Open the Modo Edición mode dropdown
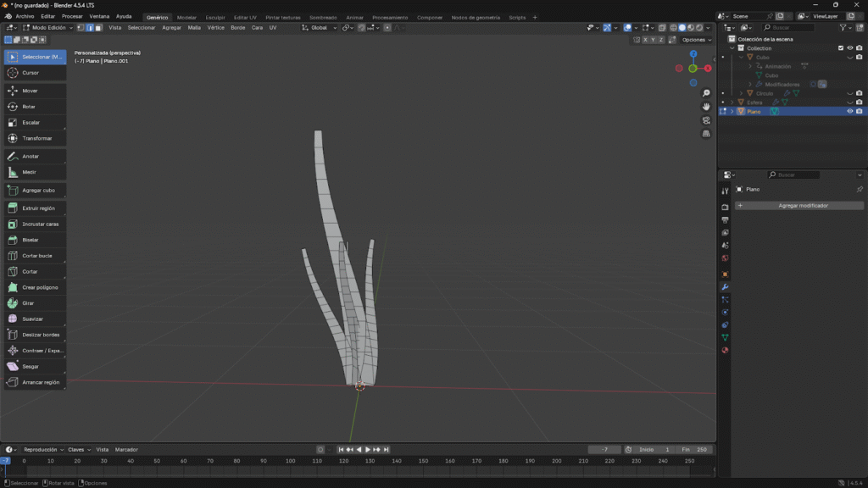 47,28
